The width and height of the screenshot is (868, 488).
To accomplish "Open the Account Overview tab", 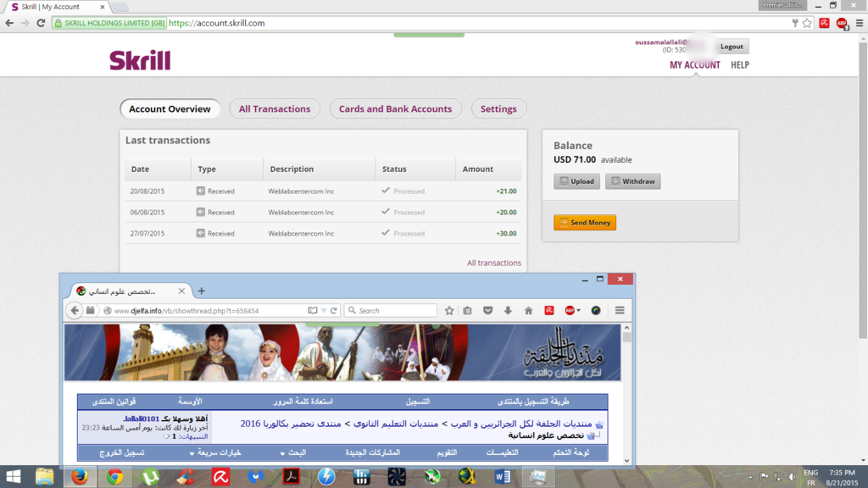I will [x=170, y=109].
